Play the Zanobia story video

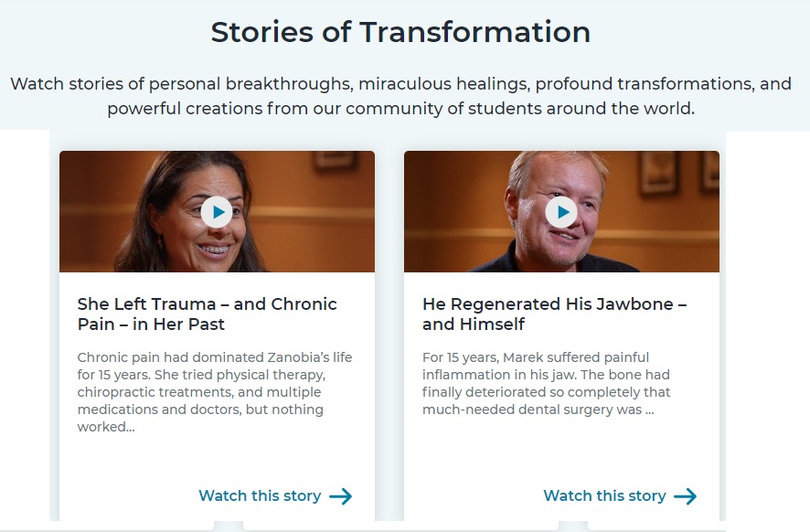[217, 212]
